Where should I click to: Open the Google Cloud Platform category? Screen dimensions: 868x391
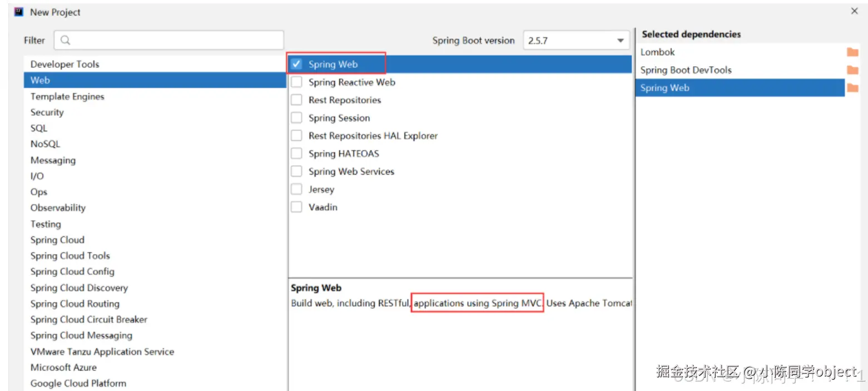coord(155,383)
